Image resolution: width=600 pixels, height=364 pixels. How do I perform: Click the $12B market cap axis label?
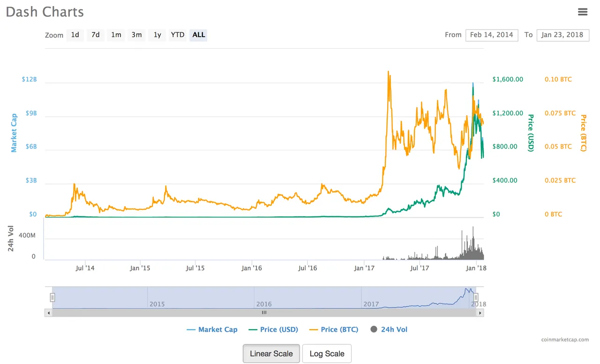pos(29,79)
